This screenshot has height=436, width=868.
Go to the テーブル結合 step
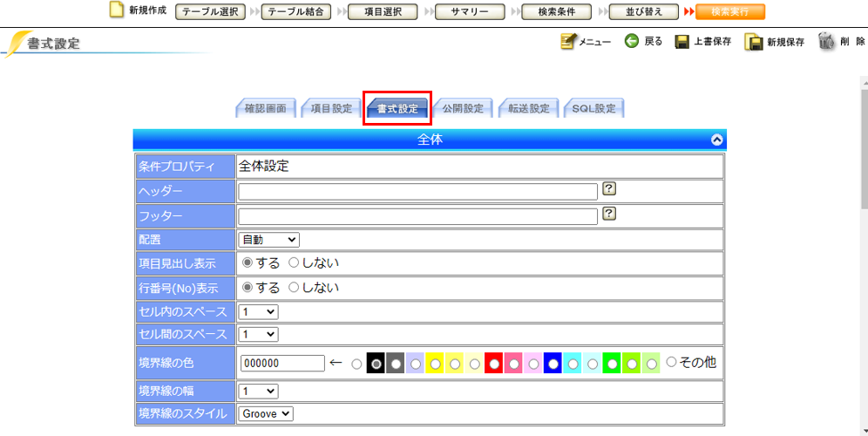click(296, 11)
